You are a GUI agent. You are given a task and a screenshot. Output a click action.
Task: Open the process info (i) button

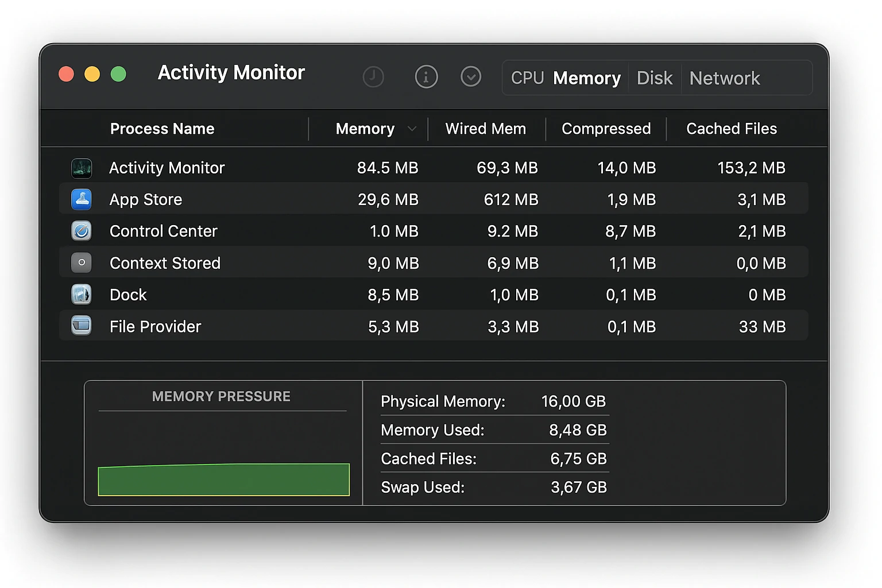coord(426,76)
